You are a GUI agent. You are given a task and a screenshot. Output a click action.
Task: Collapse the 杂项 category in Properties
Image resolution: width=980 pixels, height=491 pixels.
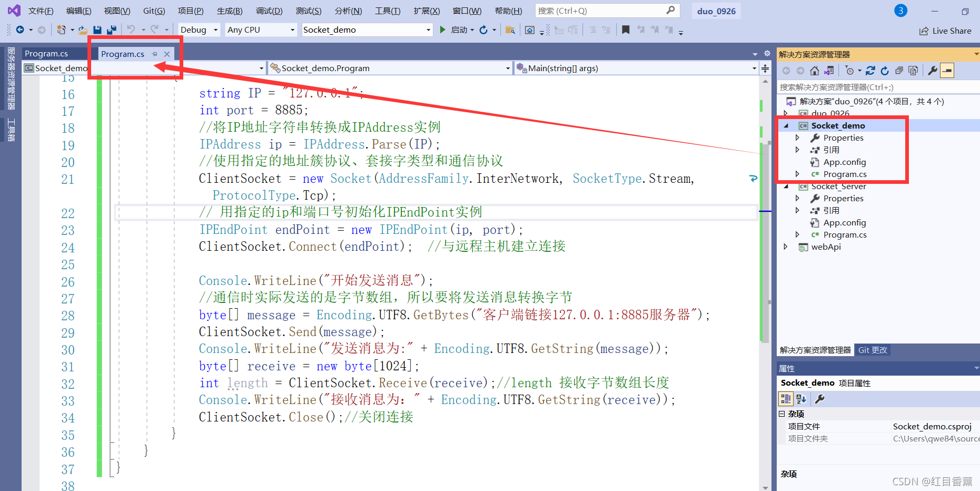[782, 414]
